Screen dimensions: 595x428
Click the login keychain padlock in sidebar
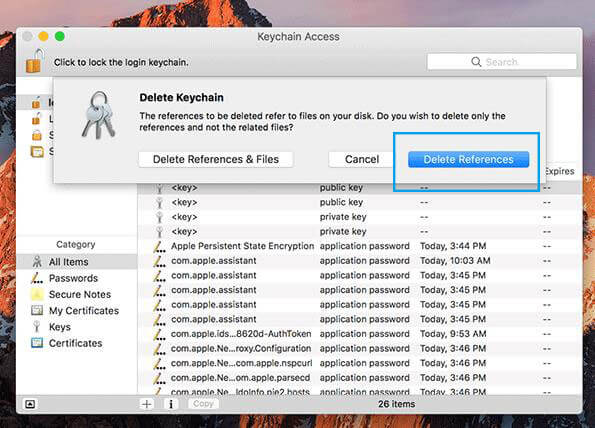(36, 102)
